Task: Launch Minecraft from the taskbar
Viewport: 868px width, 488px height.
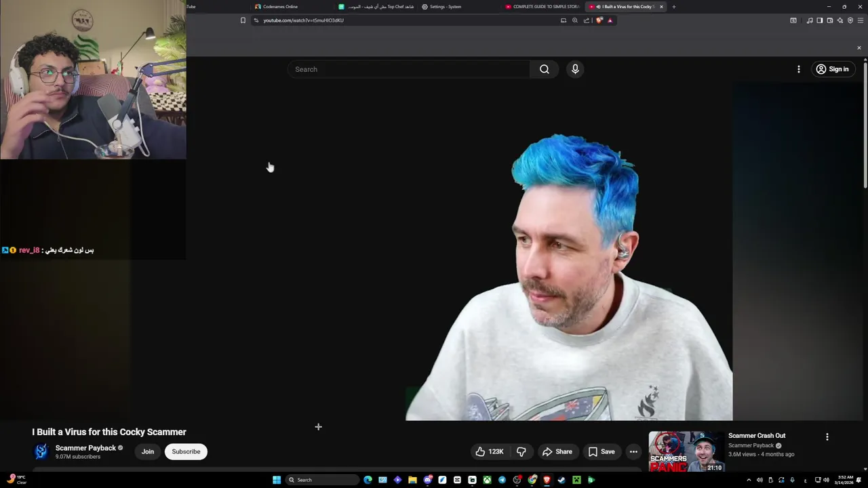Action: coord(576,480)
